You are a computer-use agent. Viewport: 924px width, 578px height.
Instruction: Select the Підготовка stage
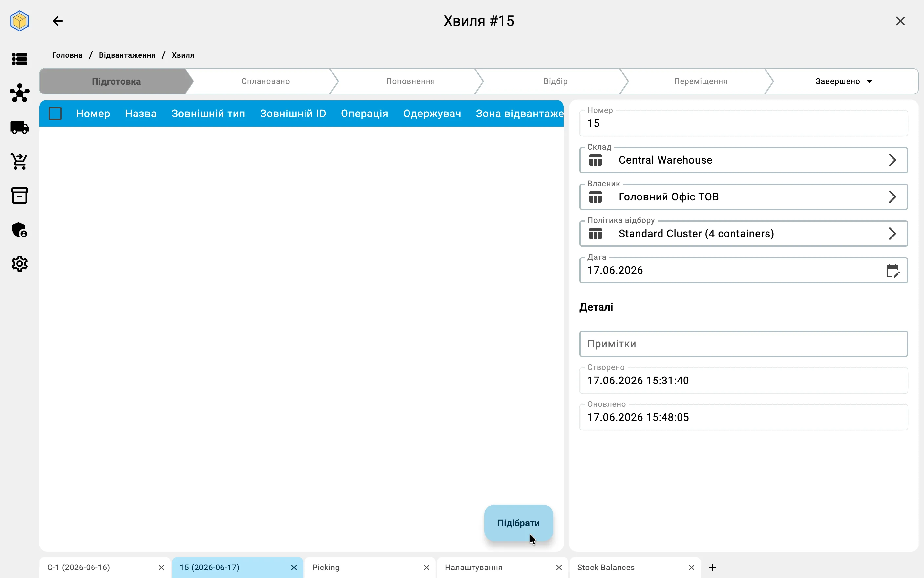[x=116, y=81]
